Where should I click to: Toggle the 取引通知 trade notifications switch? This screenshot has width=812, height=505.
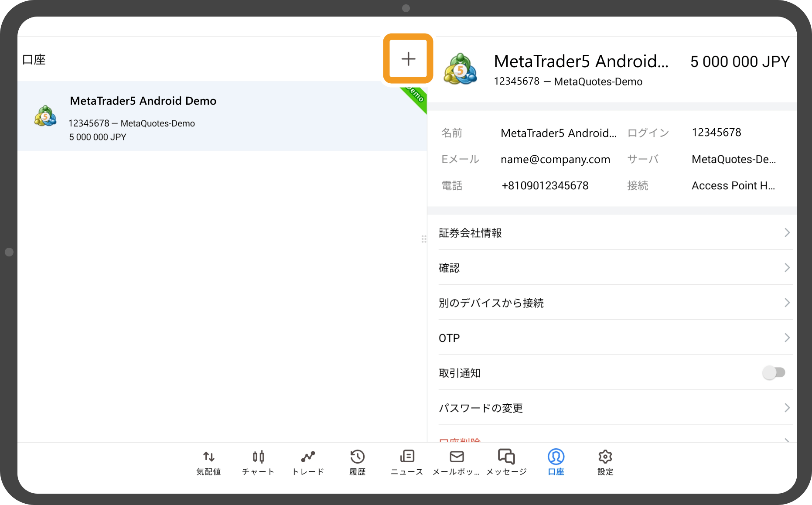tap(774, 372)
